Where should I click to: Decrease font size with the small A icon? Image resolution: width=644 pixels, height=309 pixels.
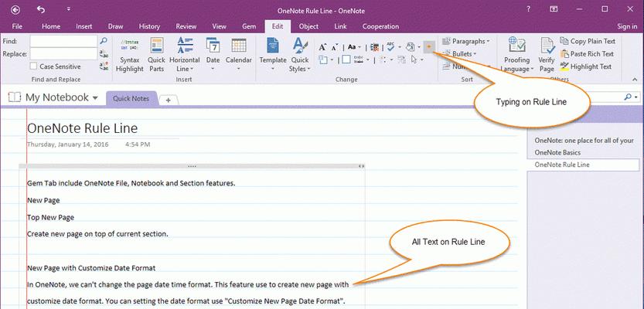pos(335,48)
